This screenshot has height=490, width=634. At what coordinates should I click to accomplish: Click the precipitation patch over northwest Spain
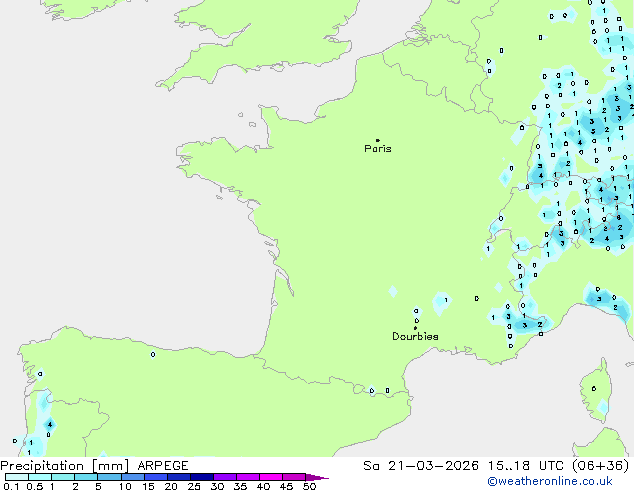tap(42, 420)
